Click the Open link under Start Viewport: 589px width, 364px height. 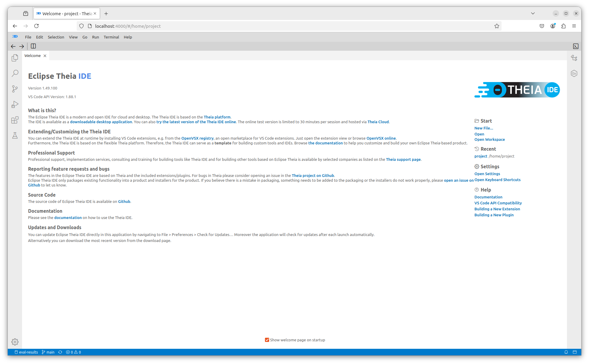coord(479,134)
